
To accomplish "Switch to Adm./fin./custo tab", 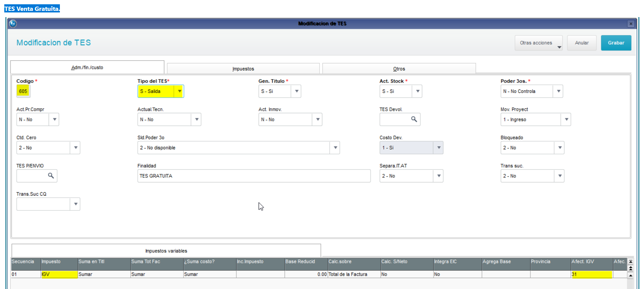I will click(x=87, y=67).
